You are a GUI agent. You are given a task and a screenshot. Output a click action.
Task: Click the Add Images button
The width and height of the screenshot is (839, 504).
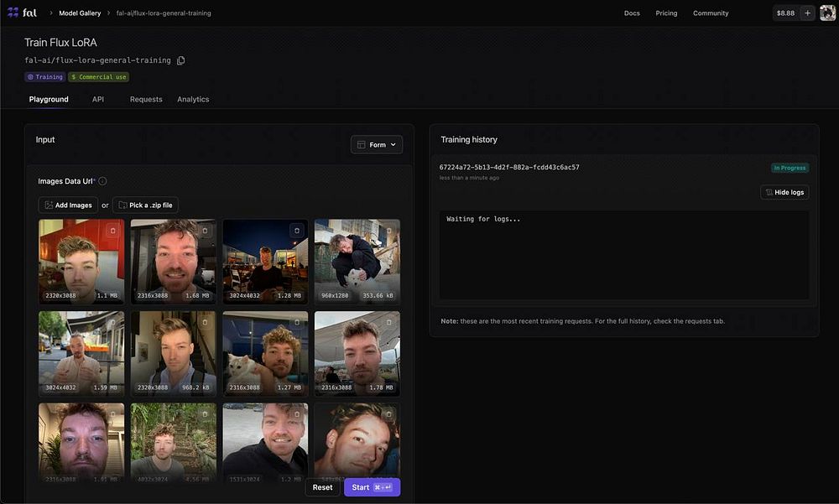pos(69,205)
